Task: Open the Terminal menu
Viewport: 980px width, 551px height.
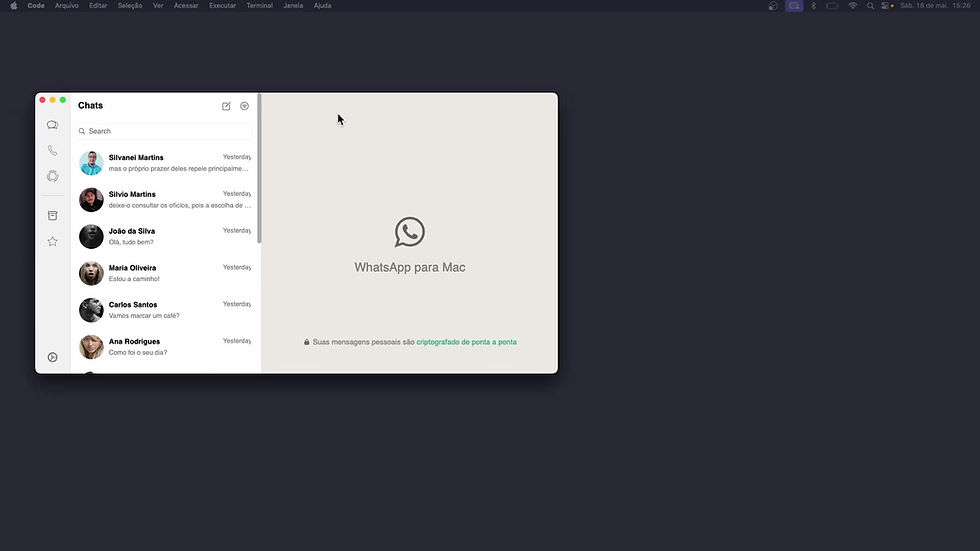Action: (x=259, y=6)
